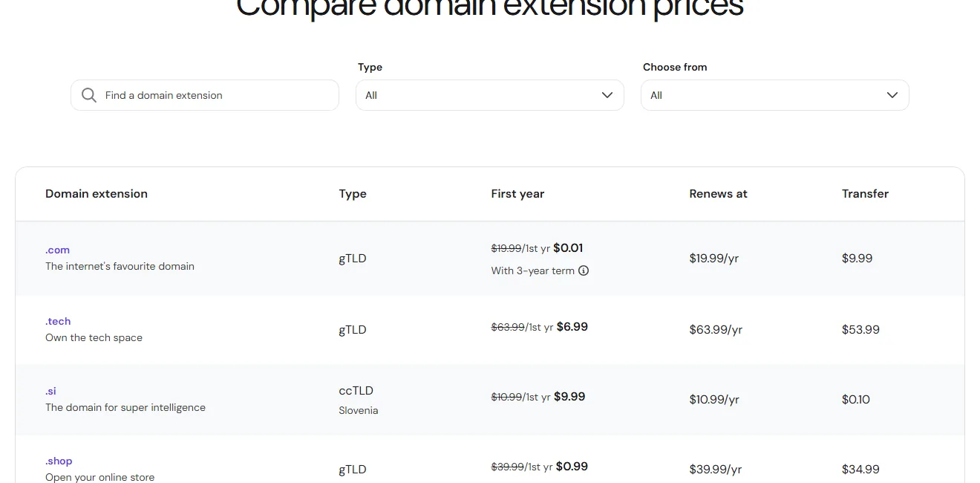Click the Transfer column header

(865, 193)
